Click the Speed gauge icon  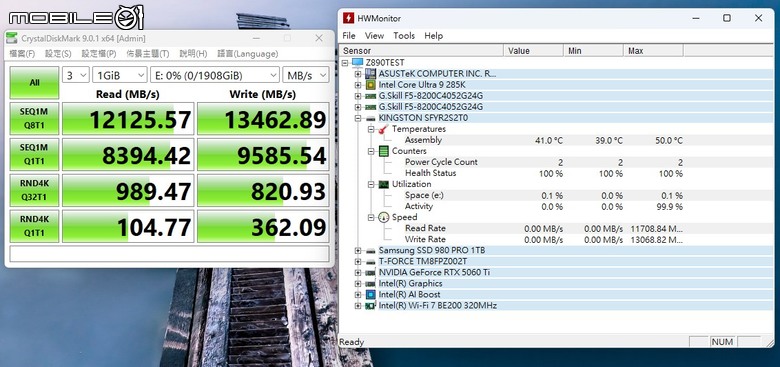coord(383,217)
